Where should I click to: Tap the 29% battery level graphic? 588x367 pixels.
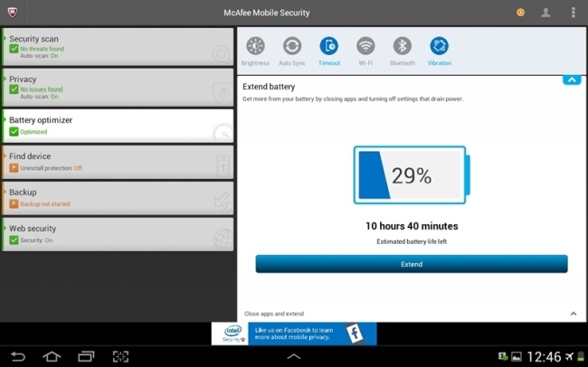tap(412, 175)
